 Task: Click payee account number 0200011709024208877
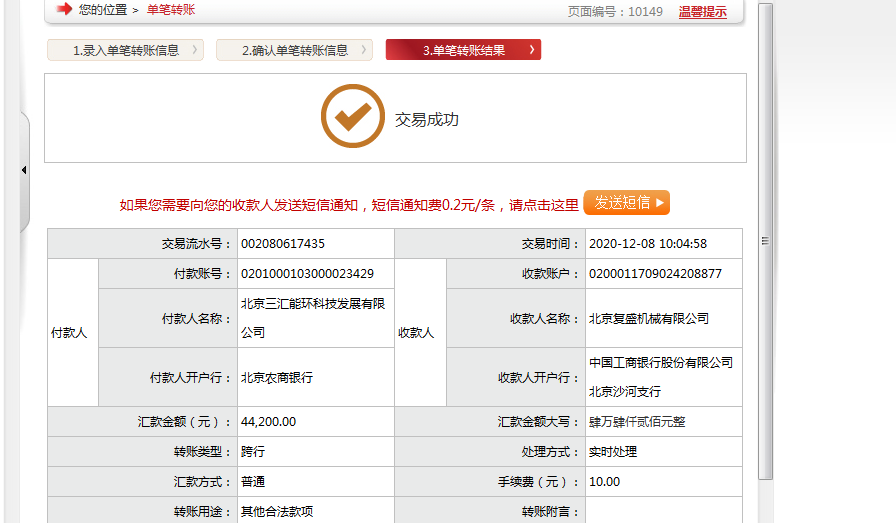(x=655, y=274)
